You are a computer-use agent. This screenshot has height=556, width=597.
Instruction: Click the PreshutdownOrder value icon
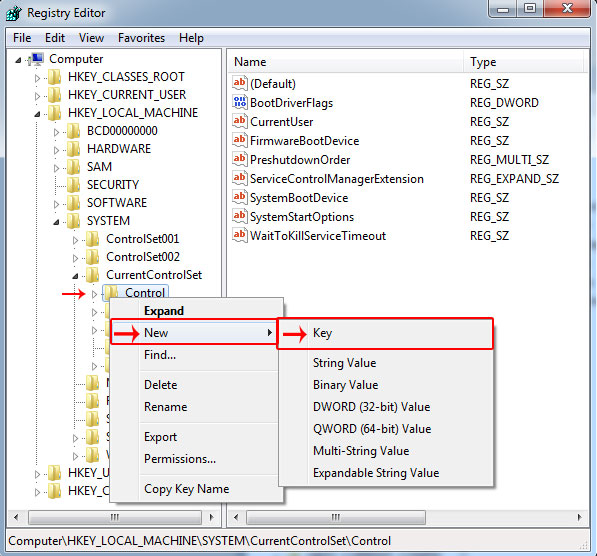(x=239, y=159)
